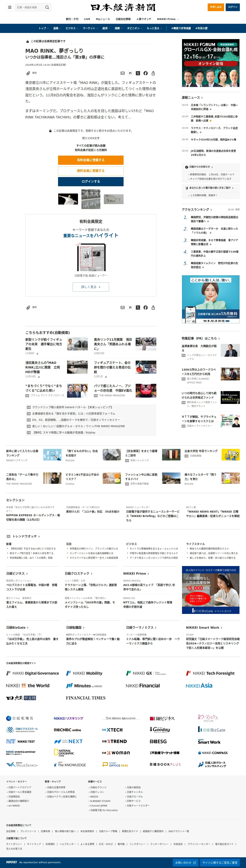Screen dimensions: 246x868
Task: Open 特集記事（PR）はこちら link
Action: (201, 338)
